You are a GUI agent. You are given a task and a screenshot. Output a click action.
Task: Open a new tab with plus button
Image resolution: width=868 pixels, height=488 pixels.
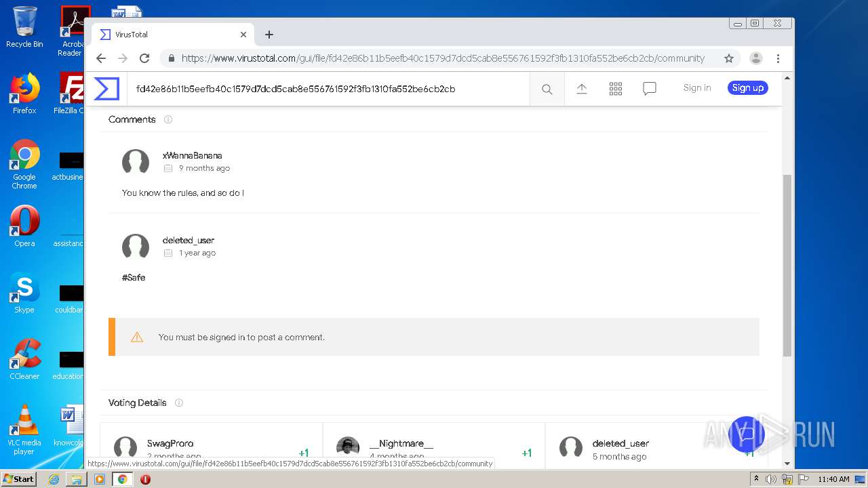(269, 35)
